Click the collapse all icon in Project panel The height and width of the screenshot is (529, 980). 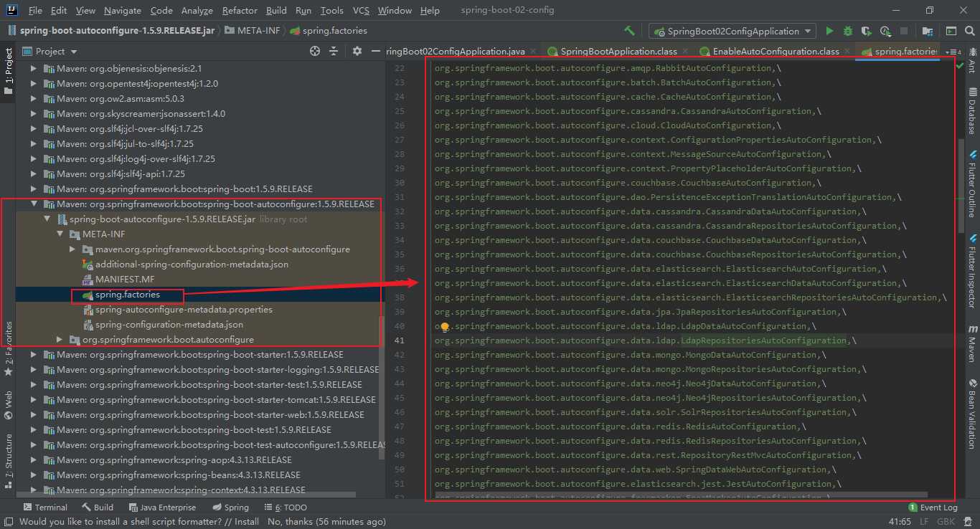[x=333, y=51]
